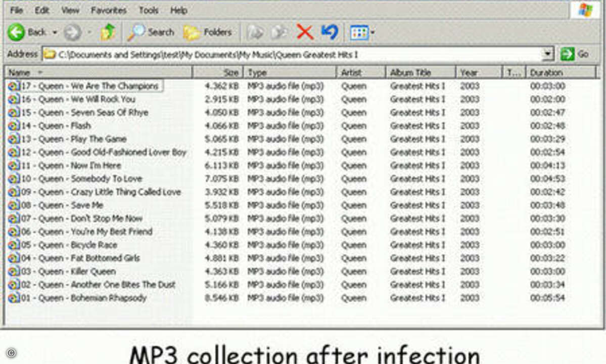The height and width of the screenshot is (364, 606).
Task: Sort files by Duration column header
Action: 561,72
